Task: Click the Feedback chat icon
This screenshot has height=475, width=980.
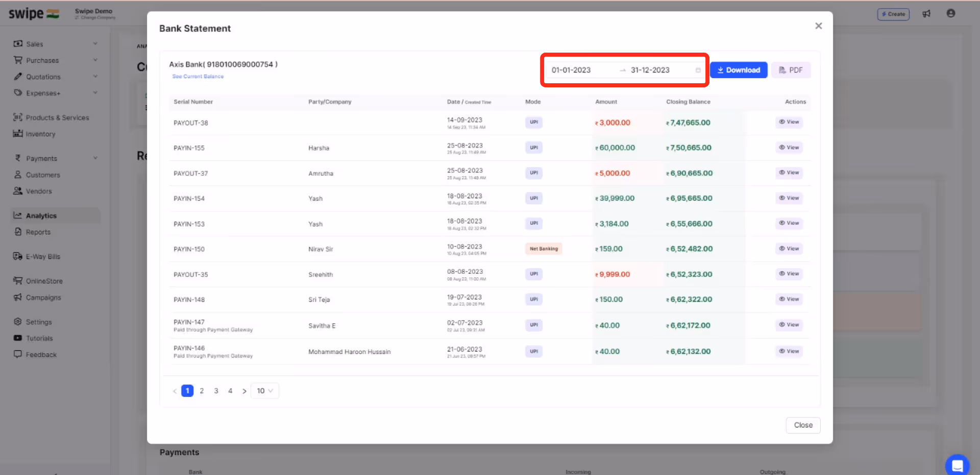Action: tap(18, 354)
